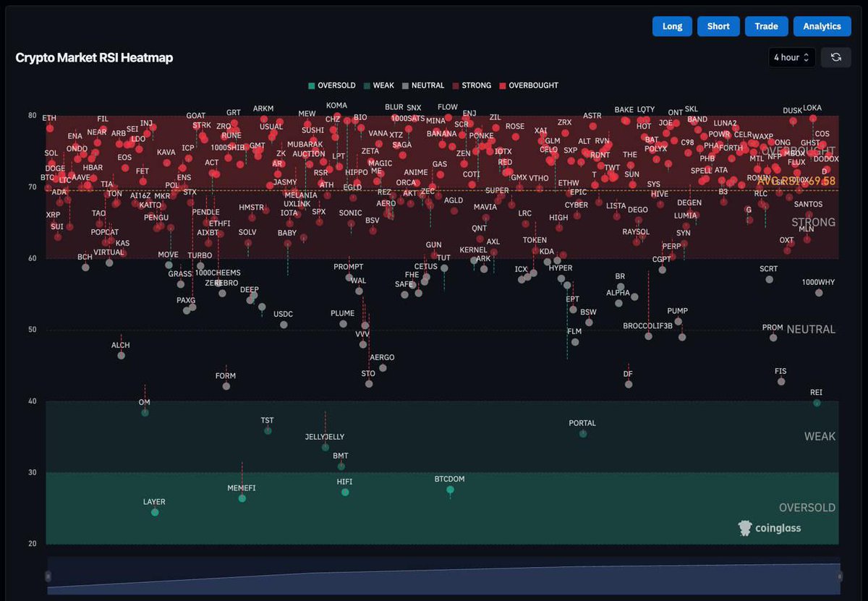Click the BROCCOLIF3B label

[648, 325]
